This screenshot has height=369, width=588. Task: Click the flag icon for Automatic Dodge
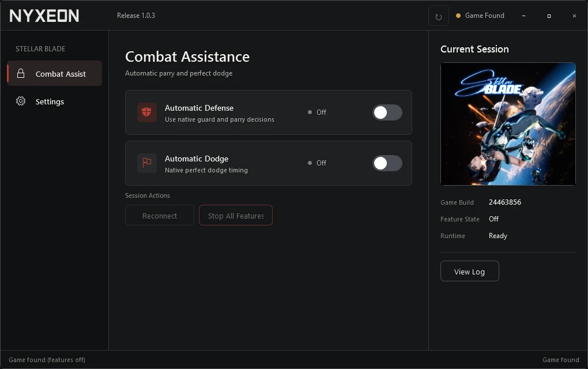(146, 163)
